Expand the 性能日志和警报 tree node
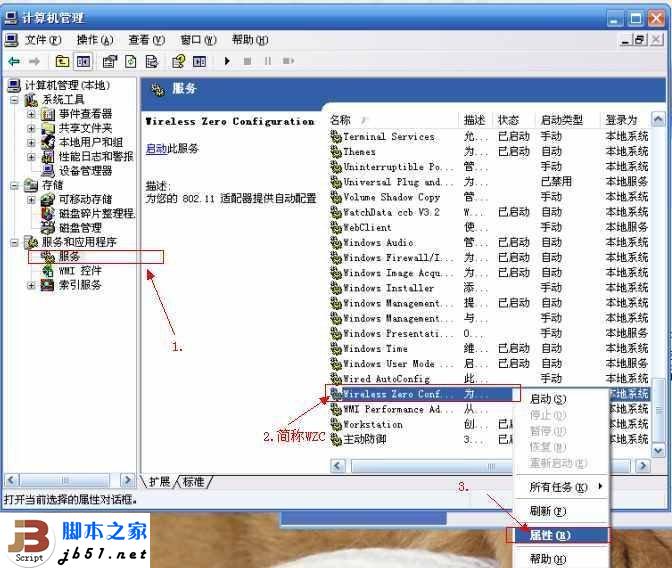The image size is (672, 568). pyautogui.click(x=31, y=156)
